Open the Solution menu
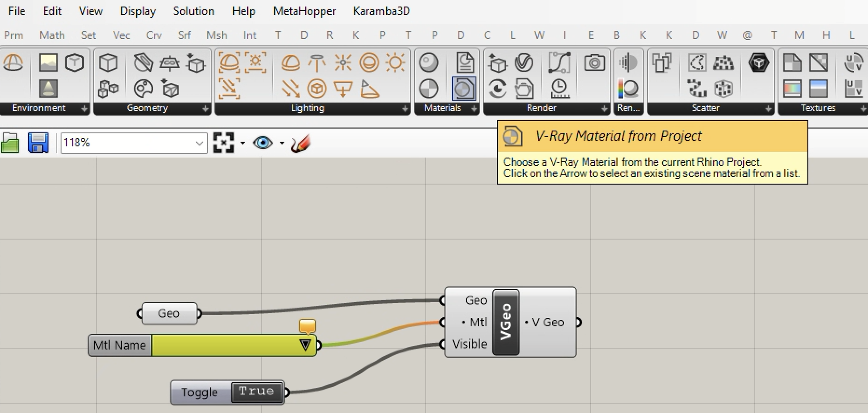Screen dimensions: 868x413 (194, 11)
